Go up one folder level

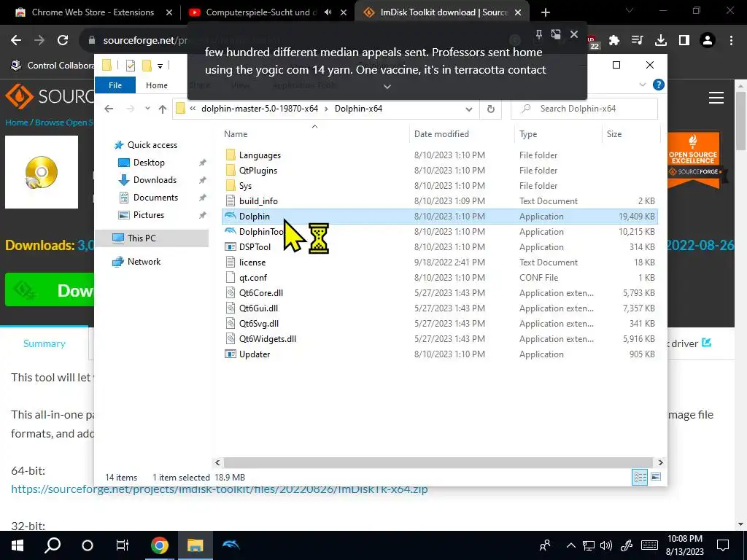pyautogui.click(x=163, y=109)
